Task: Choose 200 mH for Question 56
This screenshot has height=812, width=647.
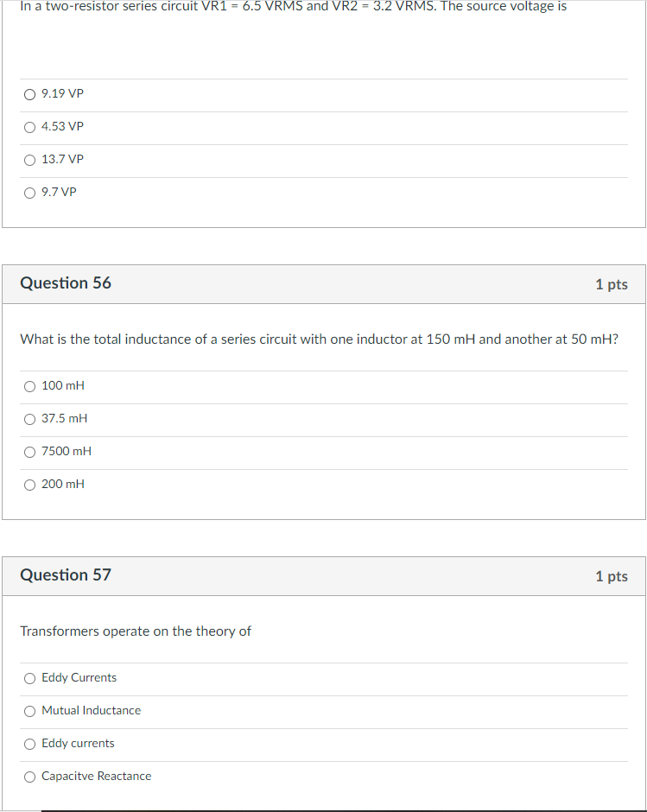Action: pos(29,485)
